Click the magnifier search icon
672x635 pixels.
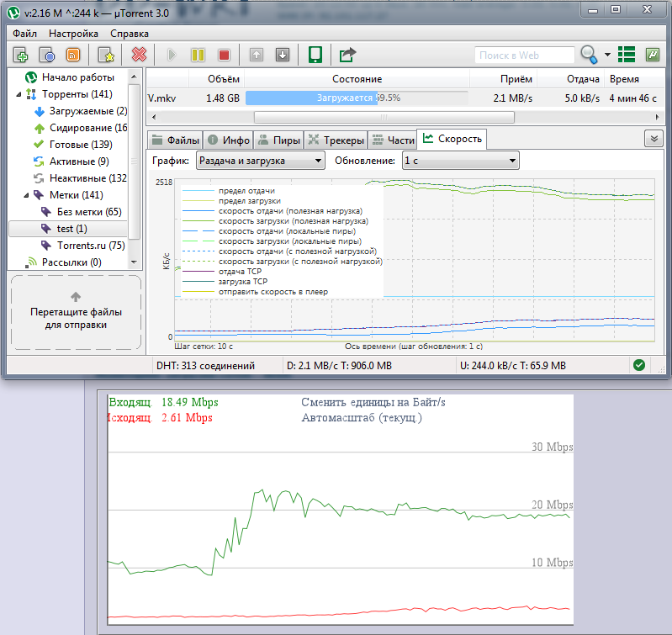tap(589, 55)
